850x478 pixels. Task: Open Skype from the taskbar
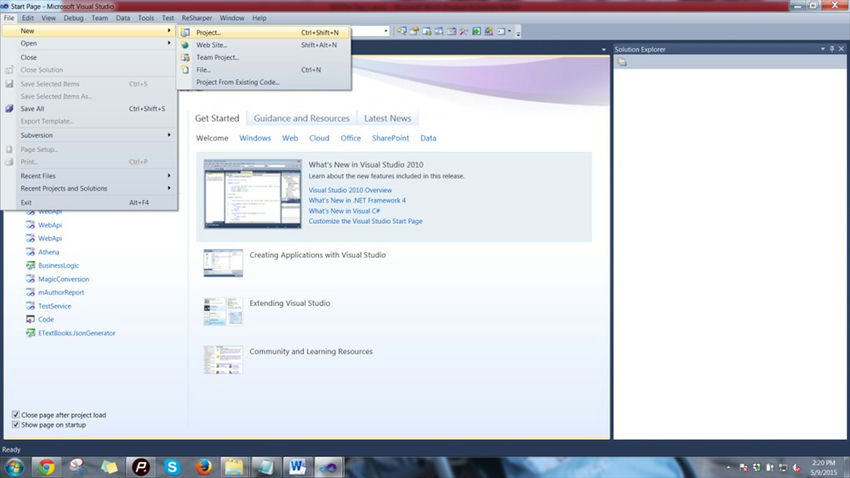(x=172, y=467)
